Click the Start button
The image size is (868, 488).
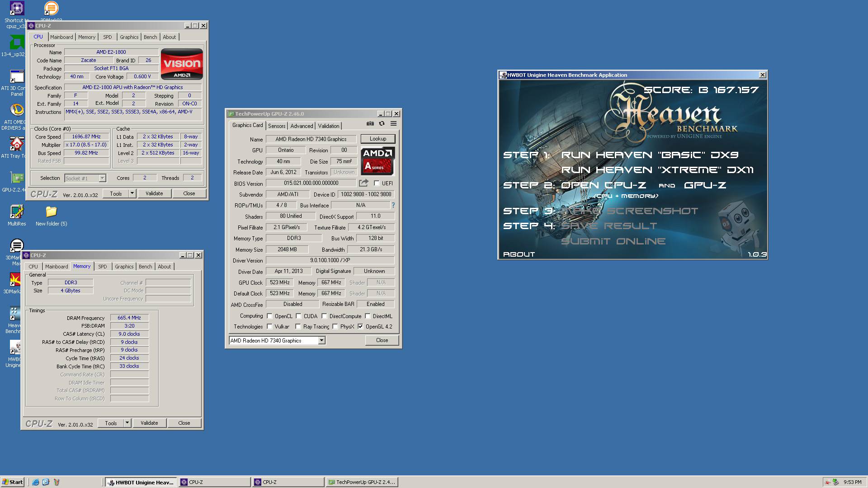13,482
